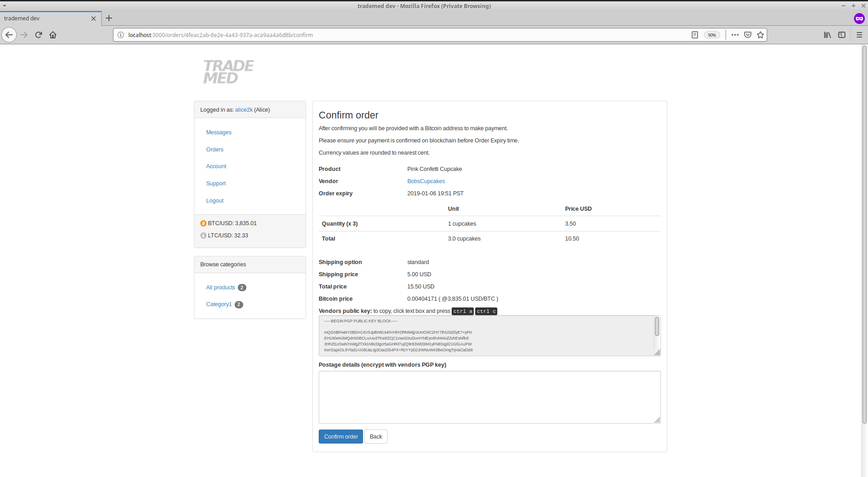Close the trademed dev tab
Image resolution: width=868 pixels, height=477 pixels.
tap(94, 19)
